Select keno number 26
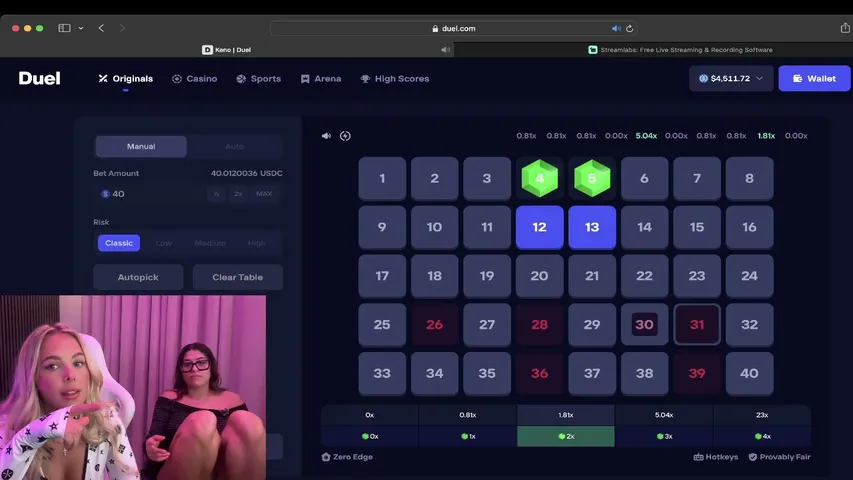Screen dimensions: 853x480 tap(435, 324)
